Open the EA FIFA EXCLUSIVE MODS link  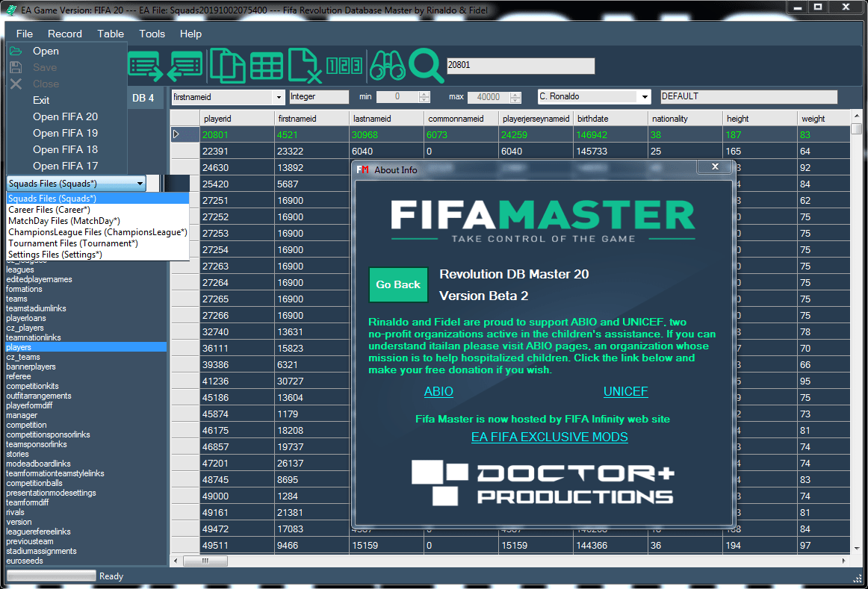(x=549, y=437)
